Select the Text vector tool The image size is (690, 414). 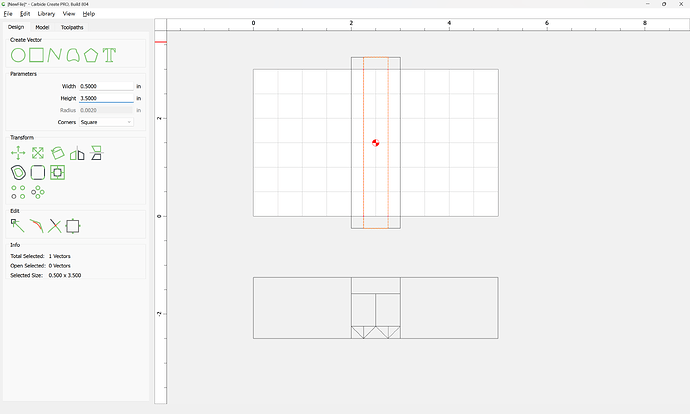[x=110, y=55]
